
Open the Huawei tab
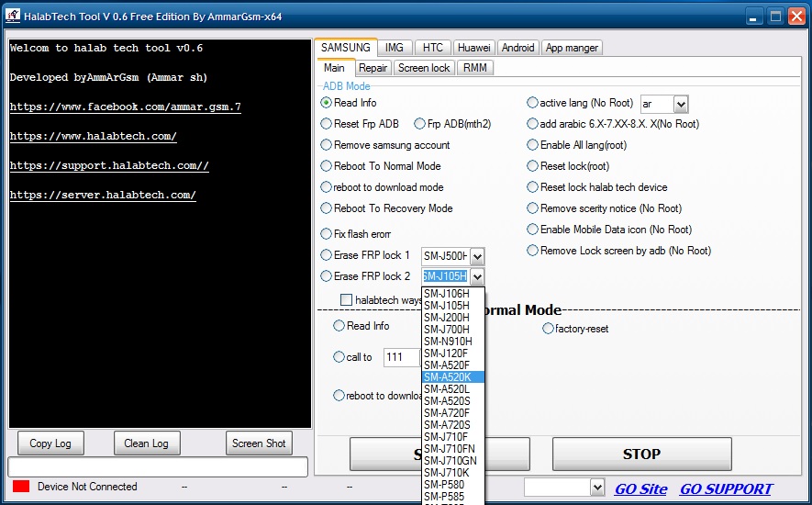473,48
